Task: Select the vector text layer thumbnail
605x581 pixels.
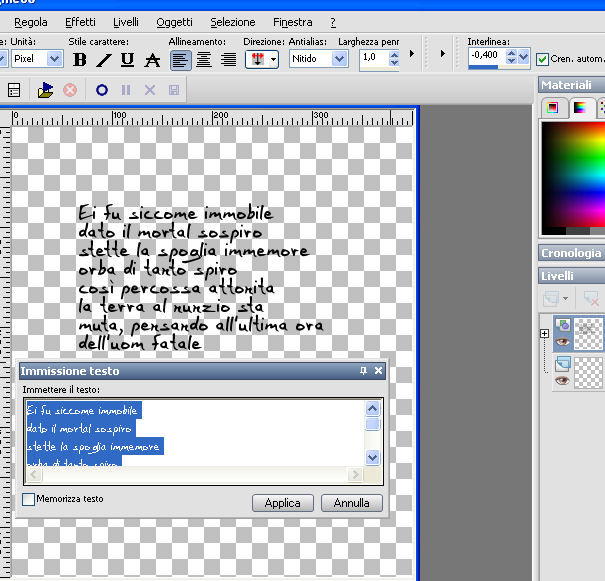Action: [588, 334]
